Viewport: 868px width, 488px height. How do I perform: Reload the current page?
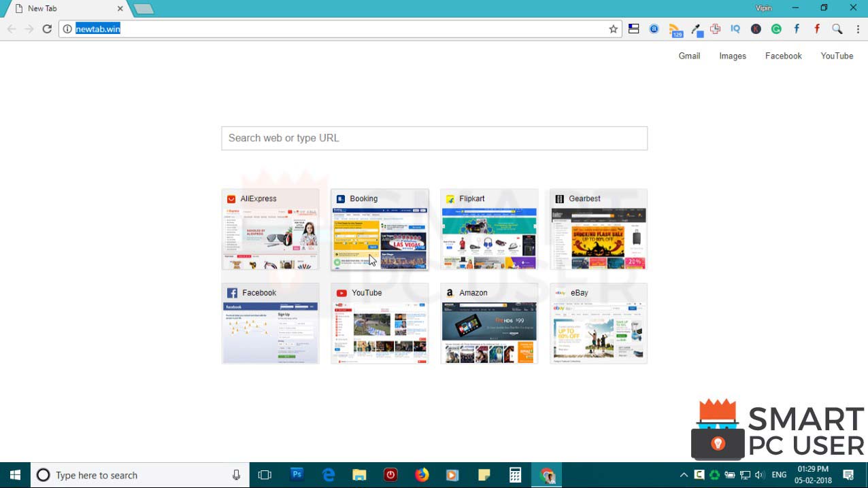point(46,29)
